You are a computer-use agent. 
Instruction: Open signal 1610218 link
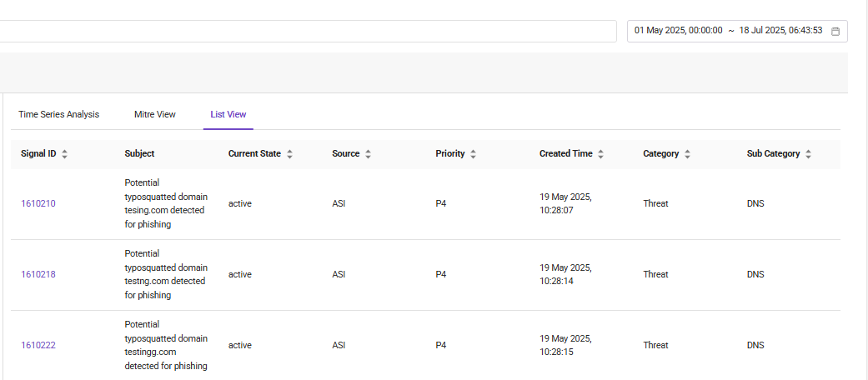pos(38,274)
